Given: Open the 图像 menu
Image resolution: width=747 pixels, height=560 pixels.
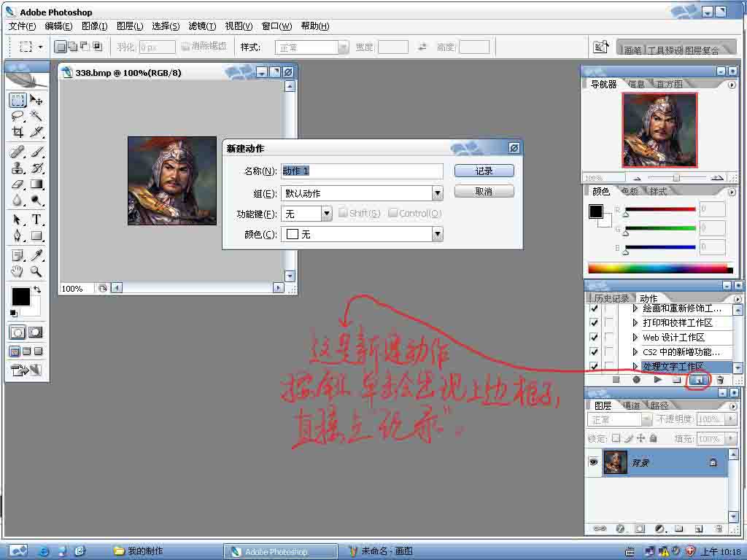Looking at the screenshot, I should click(94, 26).
